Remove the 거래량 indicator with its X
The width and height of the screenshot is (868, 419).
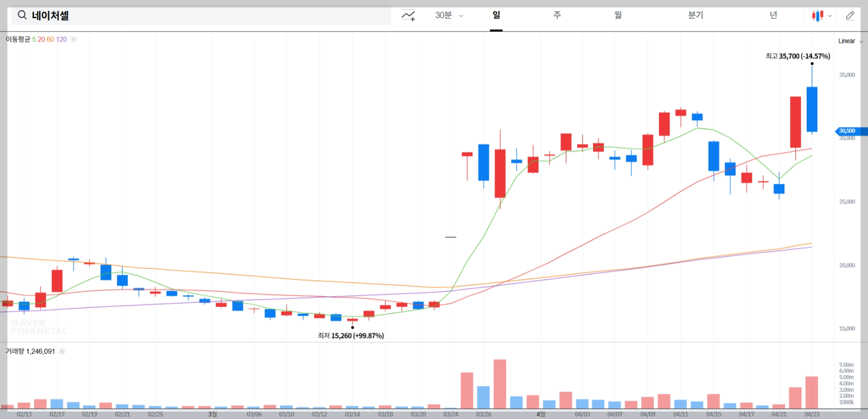click(x=62, y=351)
